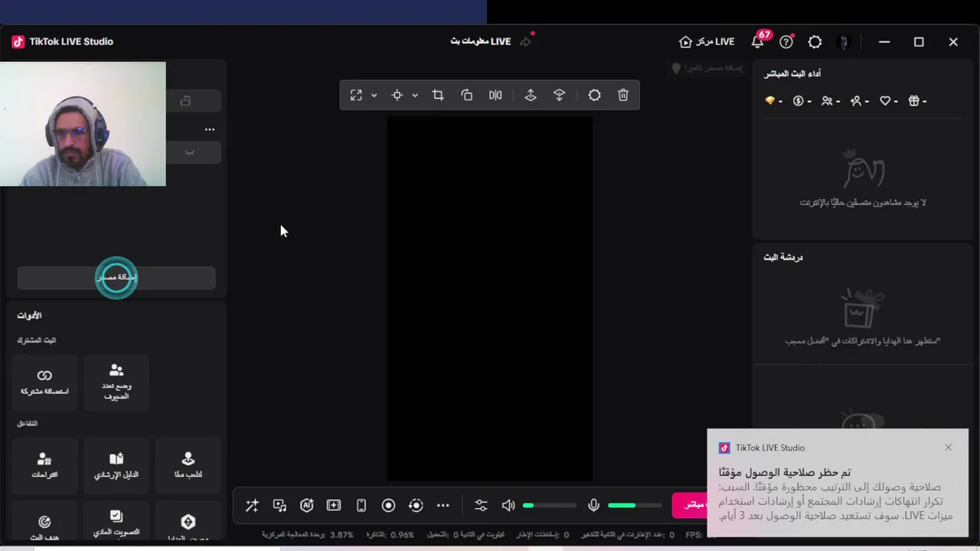The image size is (980, 551).
Task: Click the pink Go LIVE button
Action: point(690,504)
